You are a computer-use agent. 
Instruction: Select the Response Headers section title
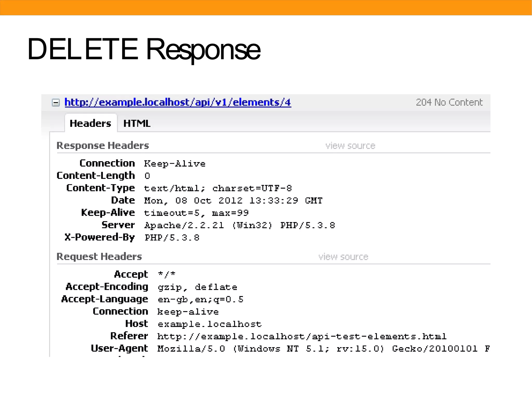(103, 146)
